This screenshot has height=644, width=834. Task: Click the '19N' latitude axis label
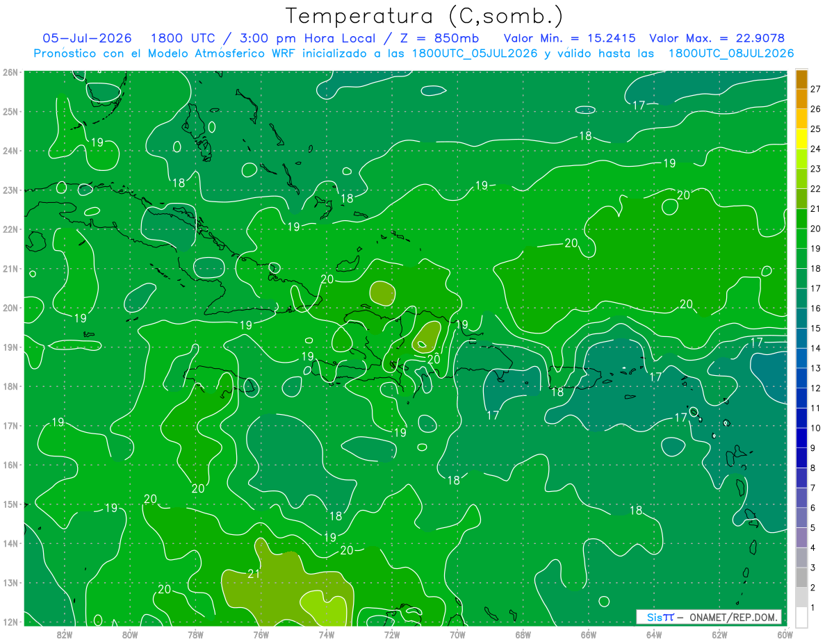[x=10, y=347]
